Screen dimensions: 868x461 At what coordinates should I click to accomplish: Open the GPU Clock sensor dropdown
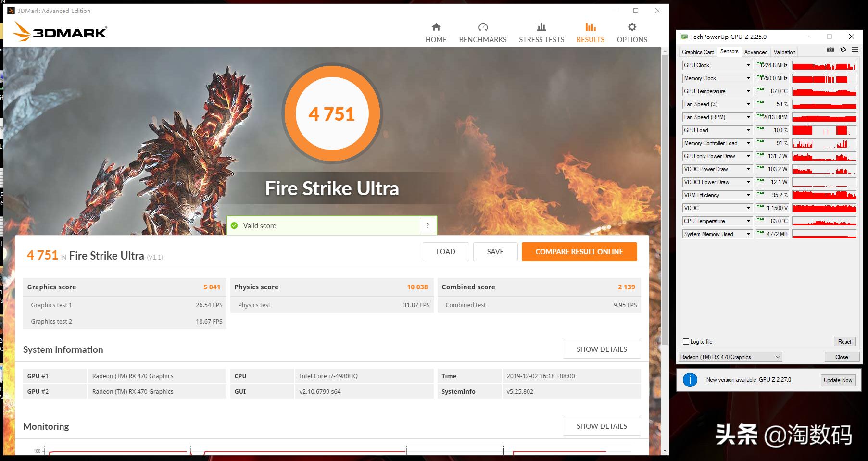[x=748, y=65]
